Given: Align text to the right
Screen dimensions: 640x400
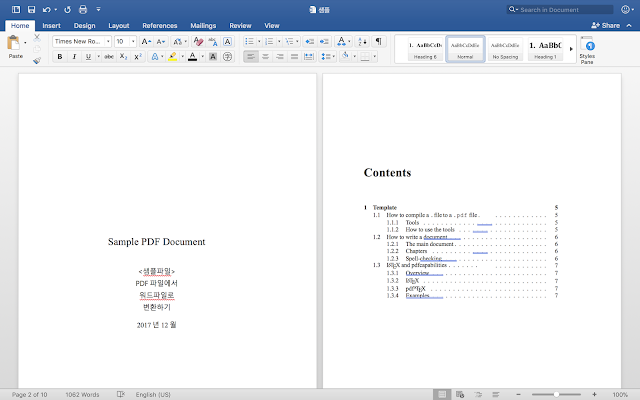Looking at the screenshot, I should [x=280, y=57].
